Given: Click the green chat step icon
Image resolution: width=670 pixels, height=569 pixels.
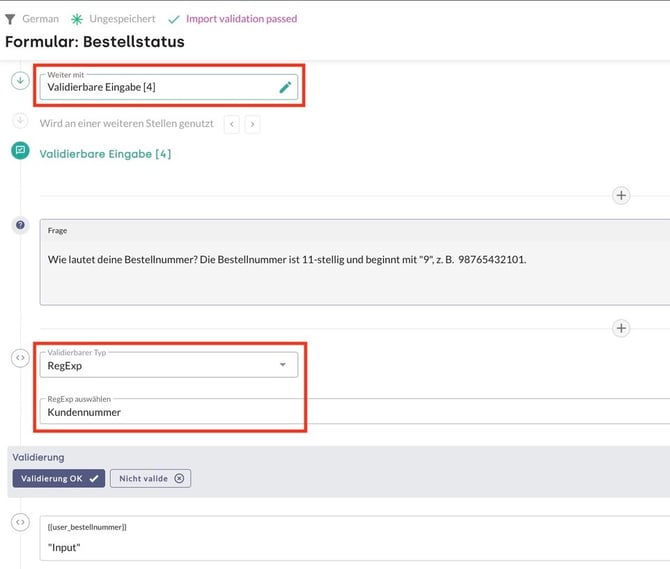Looking at the screenshot, I should (20, 151).
